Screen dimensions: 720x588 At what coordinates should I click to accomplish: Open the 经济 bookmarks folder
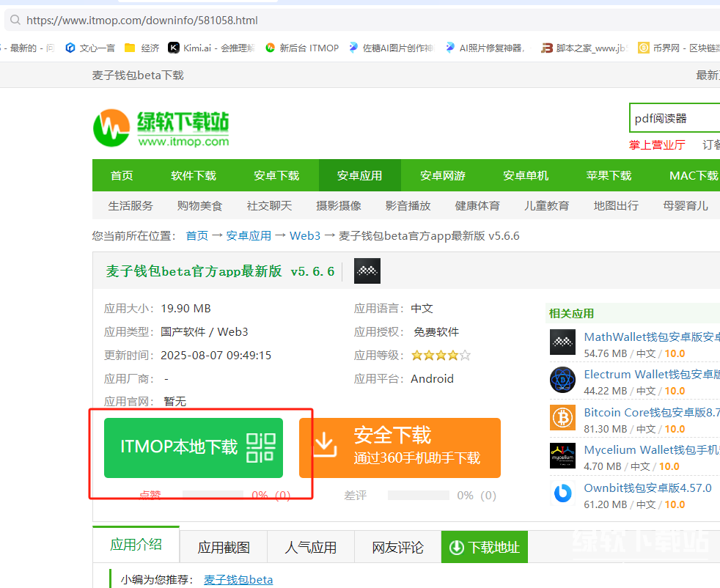coord(142,48)
